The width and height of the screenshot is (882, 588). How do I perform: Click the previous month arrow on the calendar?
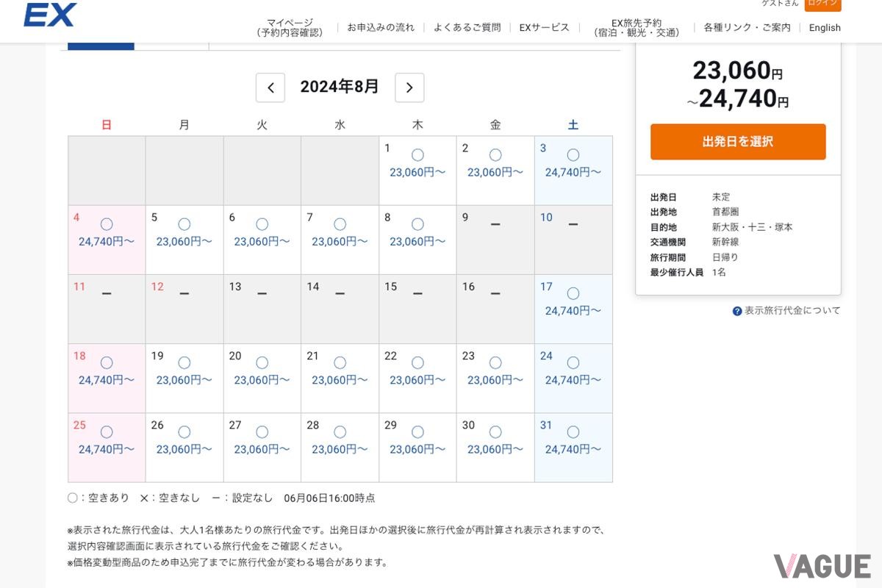click(x=270, y=87)
